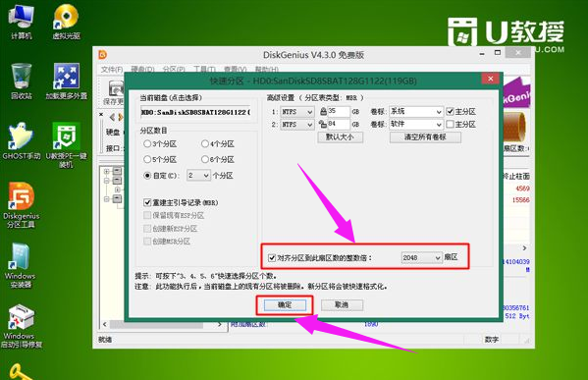
Task: Open Windows启动引导修复 desktop icon
Action: (x=22, y=326)
